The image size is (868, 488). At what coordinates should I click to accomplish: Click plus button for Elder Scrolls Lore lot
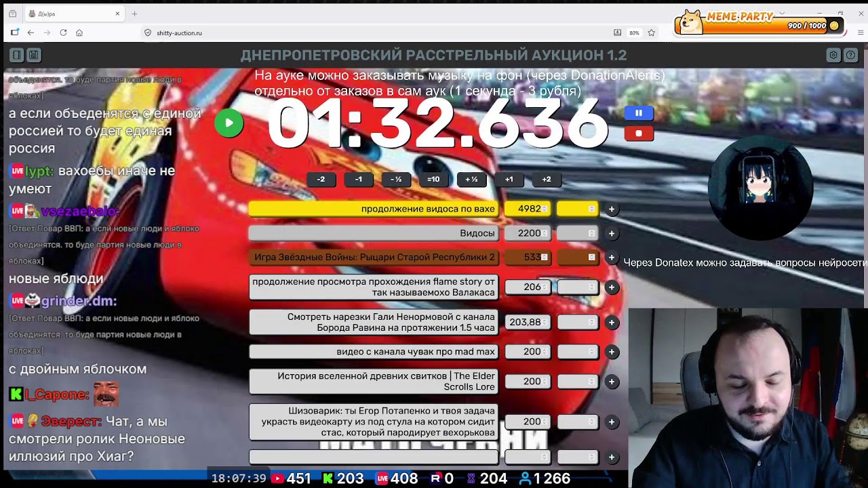click(x=612, y=382)
